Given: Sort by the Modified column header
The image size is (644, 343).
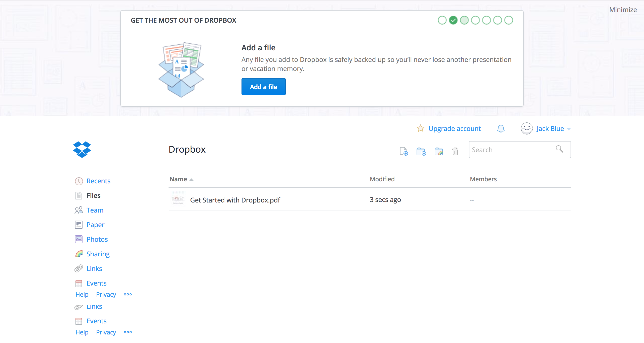Looking at the screenshot, I should pyautogui.click(x=382, y=179).
